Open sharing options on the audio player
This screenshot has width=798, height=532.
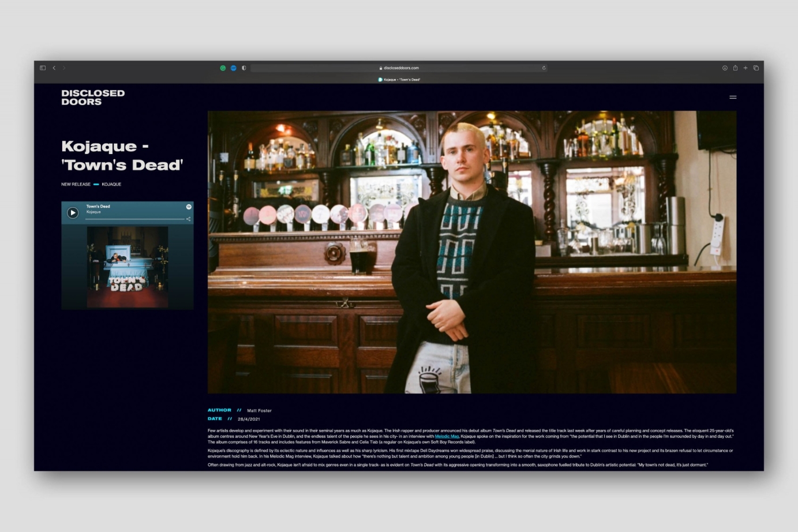point(188,218)
